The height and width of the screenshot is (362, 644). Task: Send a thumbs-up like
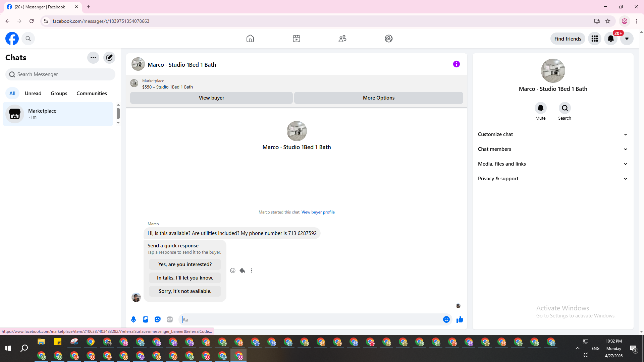pyautogui.click(x=460, y=319)
